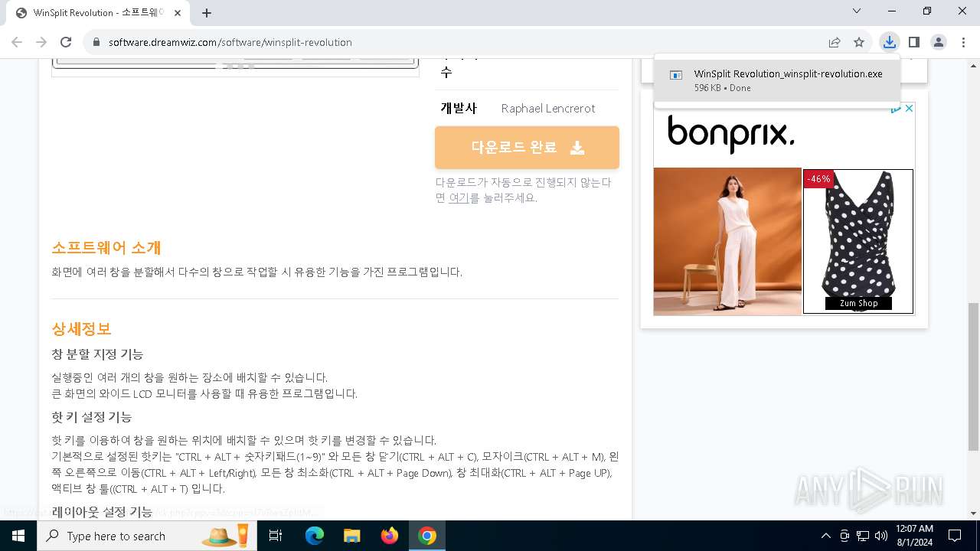Open the ad choices info icon
Viewport: 980px width, 551px height.
click(896, 109)
